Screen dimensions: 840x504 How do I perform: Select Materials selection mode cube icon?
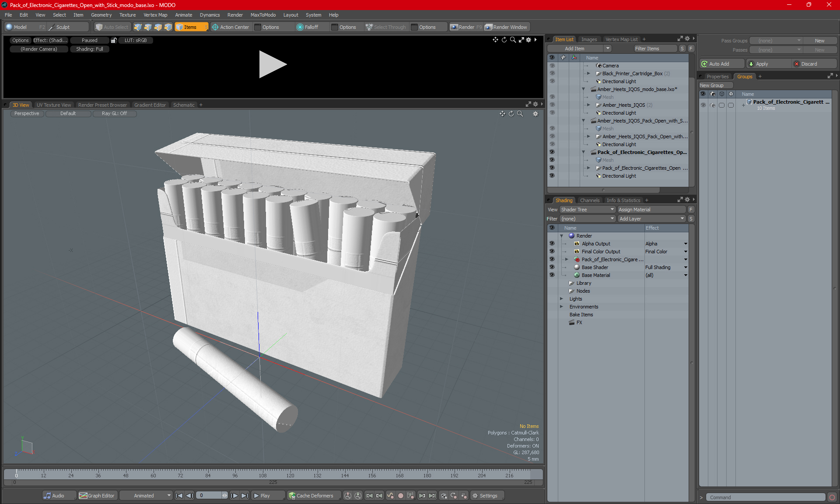(x=168, y=27)
